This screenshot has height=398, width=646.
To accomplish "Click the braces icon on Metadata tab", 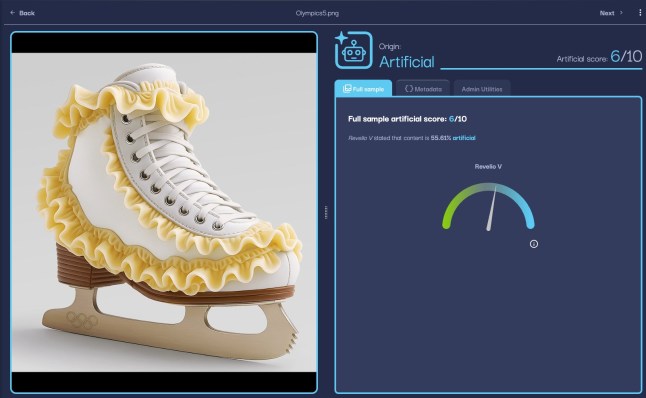I will (409, 89).
